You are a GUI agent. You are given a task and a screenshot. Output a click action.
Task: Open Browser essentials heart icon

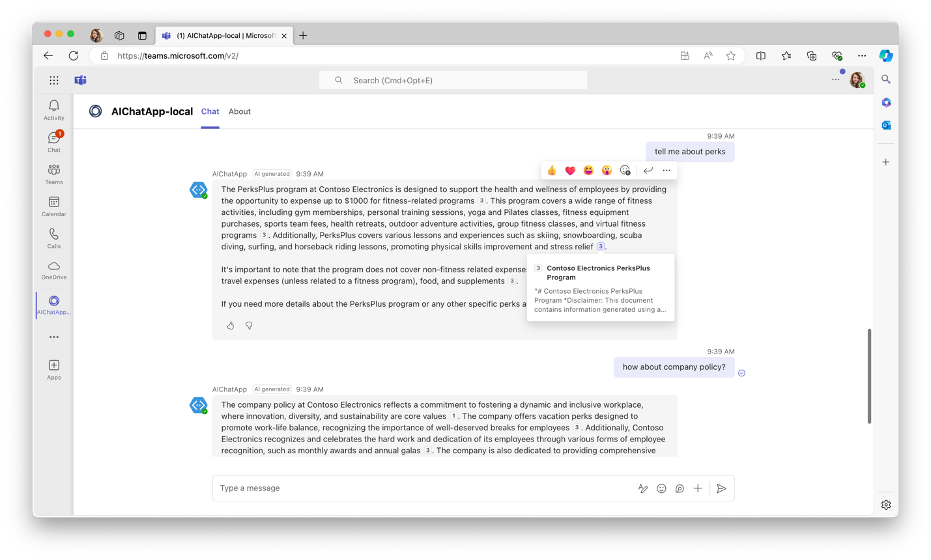[837, 56]
